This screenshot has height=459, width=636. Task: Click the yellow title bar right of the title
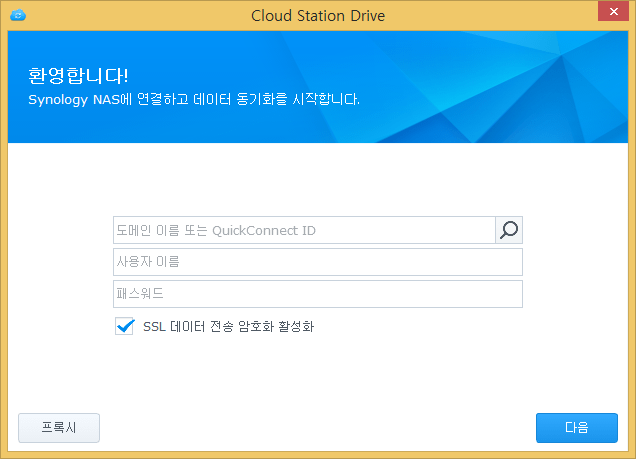491,15
